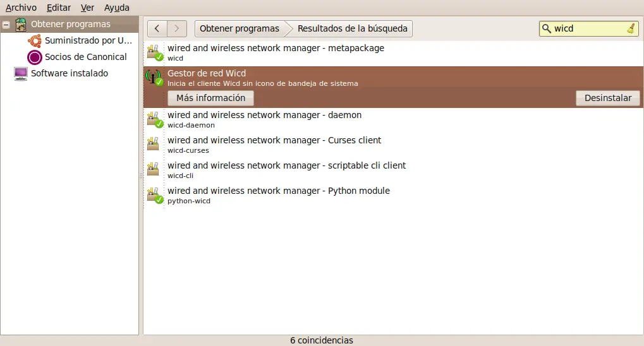Click the Obtener programas breadcrumb button
The width and height of the screenshot is (644, 346).
(x=240, y=28)
